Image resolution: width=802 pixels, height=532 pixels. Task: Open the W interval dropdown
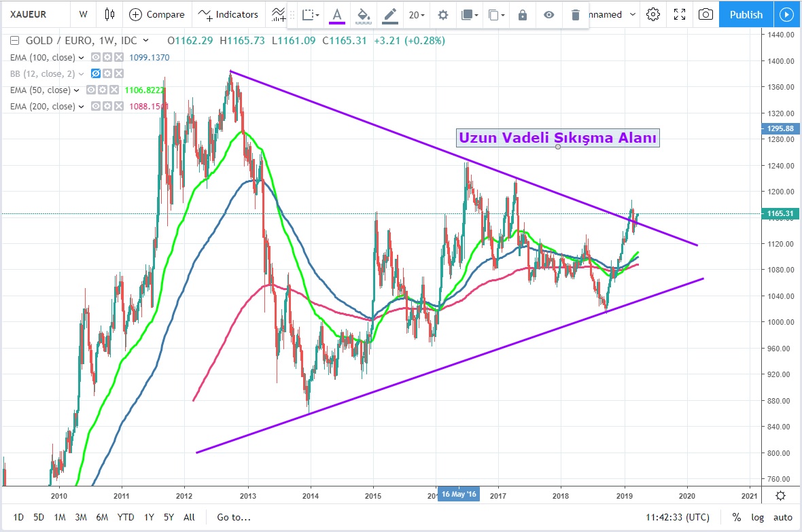pyautogui.click(x=84, y=14)
